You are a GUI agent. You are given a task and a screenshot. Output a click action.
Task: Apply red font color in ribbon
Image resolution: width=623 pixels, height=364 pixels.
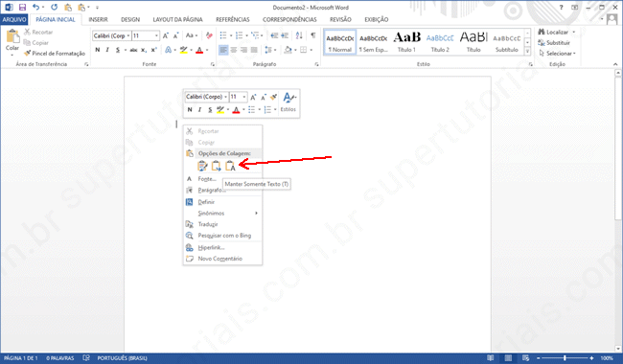pyautogui.click(x=199, y=50)
